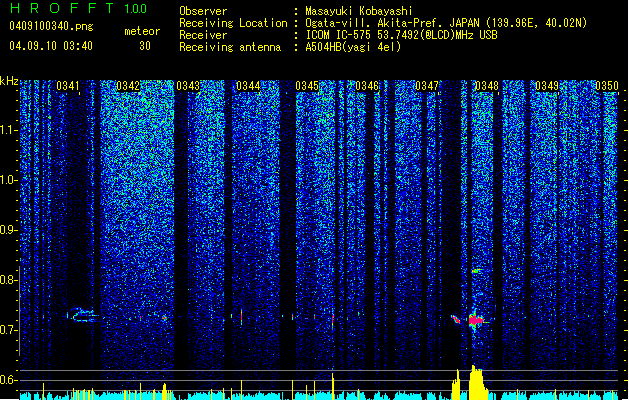Click the meteor count value 30
Image resolution: width=629 pixels, height=400 pixels.
point(145,46)
